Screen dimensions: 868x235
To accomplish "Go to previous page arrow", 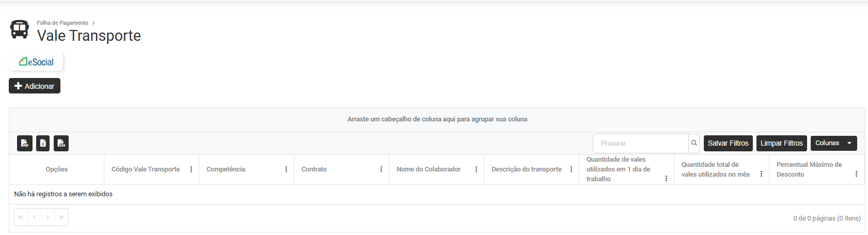I will pyautogui.click(x=34, y=217).
